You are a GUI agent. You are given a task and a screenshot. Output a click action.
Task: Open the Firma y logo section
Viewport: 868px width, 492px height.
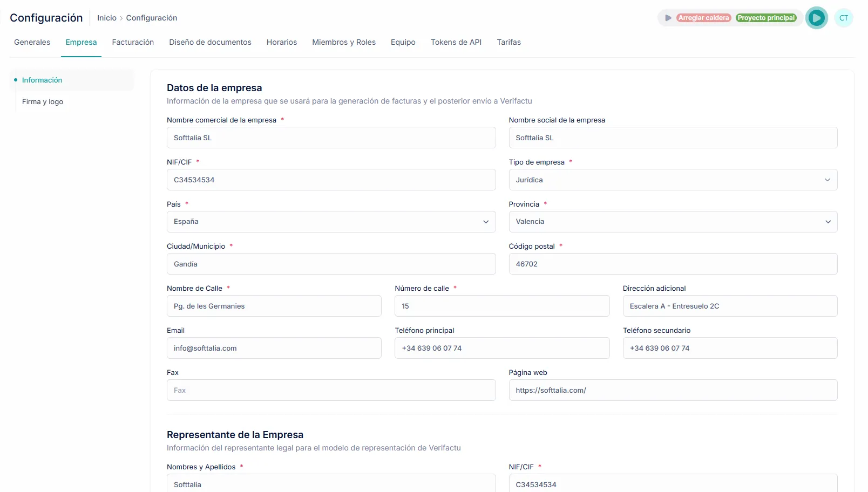(x=43, y=101)
